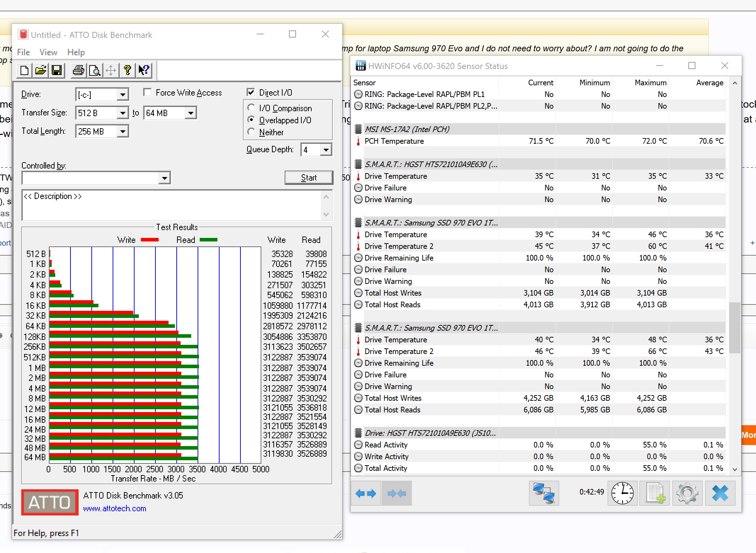Uncheck the Direct I/O checkbox
The width and height of the screenshot is (756, 553).
pos(251,92)
